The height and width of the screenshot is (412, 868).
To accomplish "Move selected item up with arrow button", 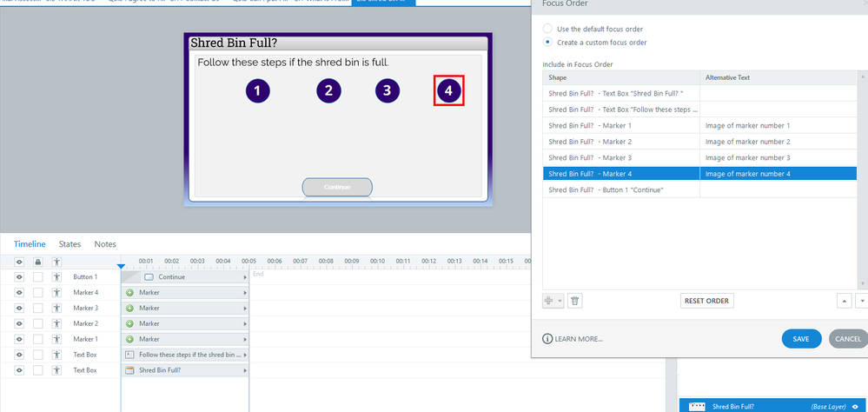I will (x=844, y=301).
